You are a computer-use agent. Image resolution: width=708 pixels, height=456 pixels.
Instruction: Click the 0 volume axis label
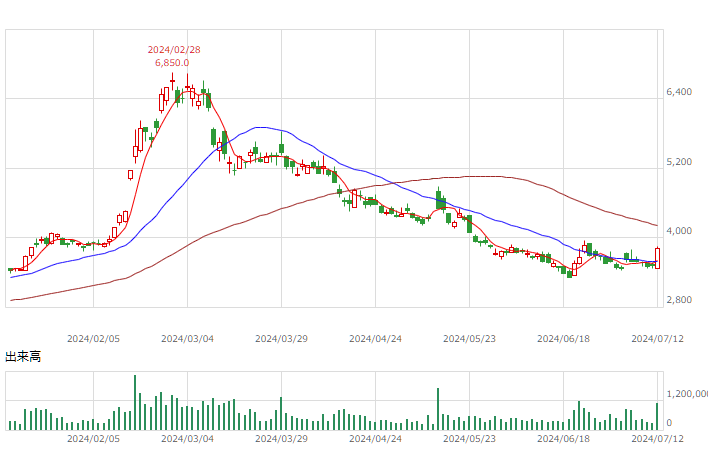[669, 423]
